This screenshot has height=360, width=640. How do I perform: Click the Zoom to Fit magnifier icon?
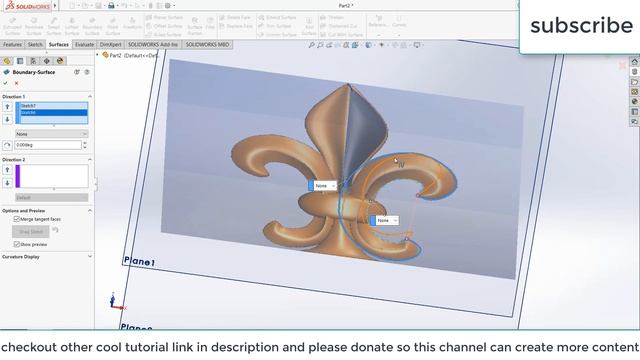[312, 45]
